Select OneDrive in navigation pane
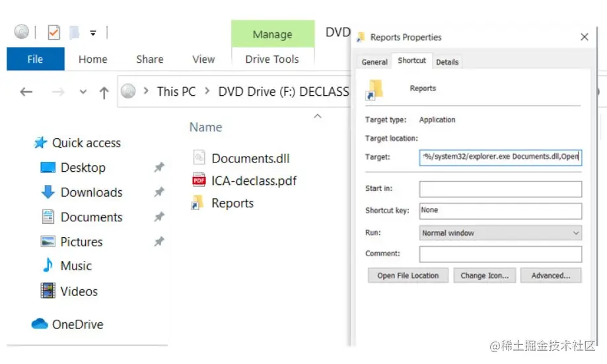The width and height of the screenshot is (607, 364). click(78, 324)
